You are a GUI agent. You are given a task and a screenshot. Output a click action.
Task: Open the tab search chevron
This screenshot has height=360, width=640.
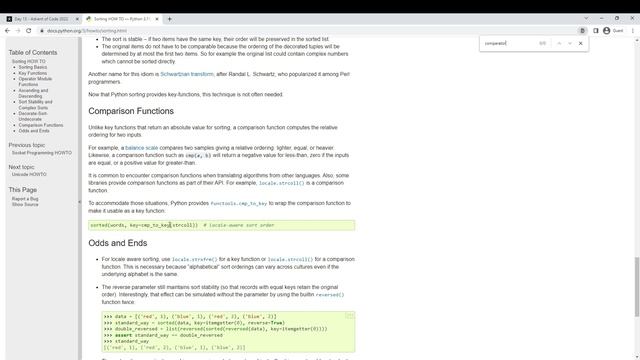[x=586, y=18]
